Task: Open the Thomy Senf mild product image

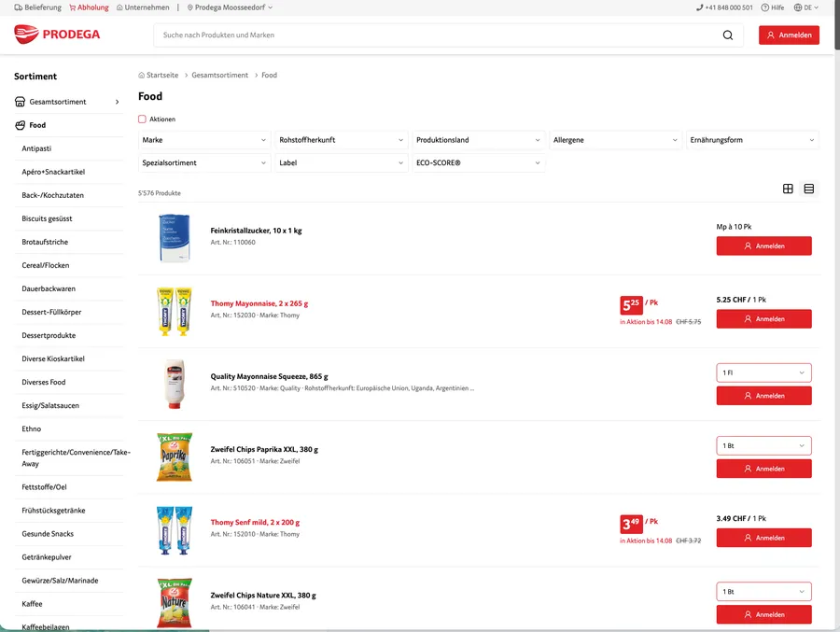Action: point(175,530)
